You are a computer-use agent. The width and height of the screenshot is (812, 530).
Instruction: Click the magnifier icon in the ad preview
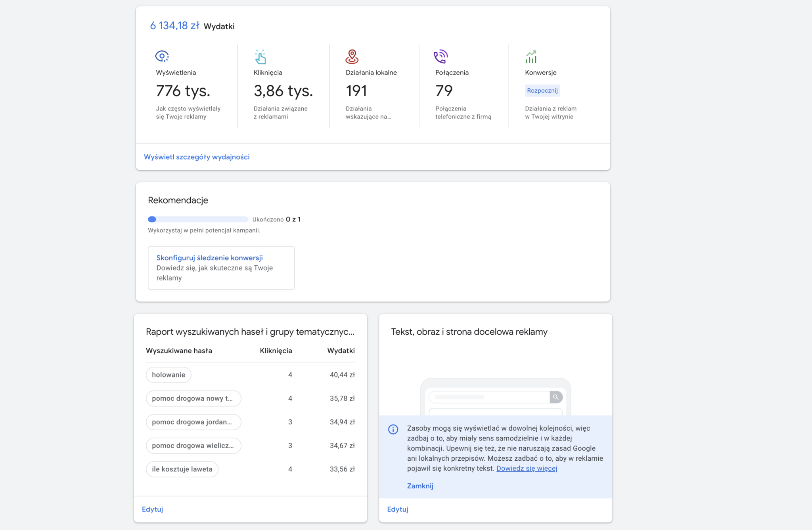[556, 397]
